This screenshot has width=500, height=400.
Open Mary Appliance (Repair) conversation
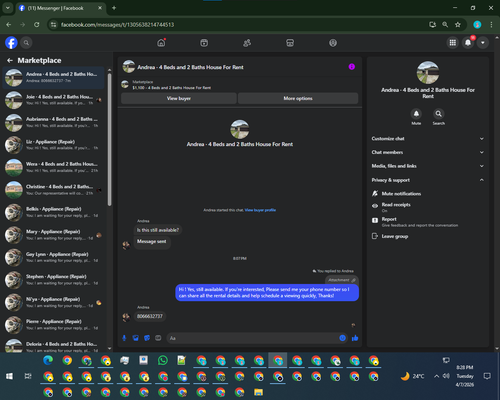coord(53,235)
